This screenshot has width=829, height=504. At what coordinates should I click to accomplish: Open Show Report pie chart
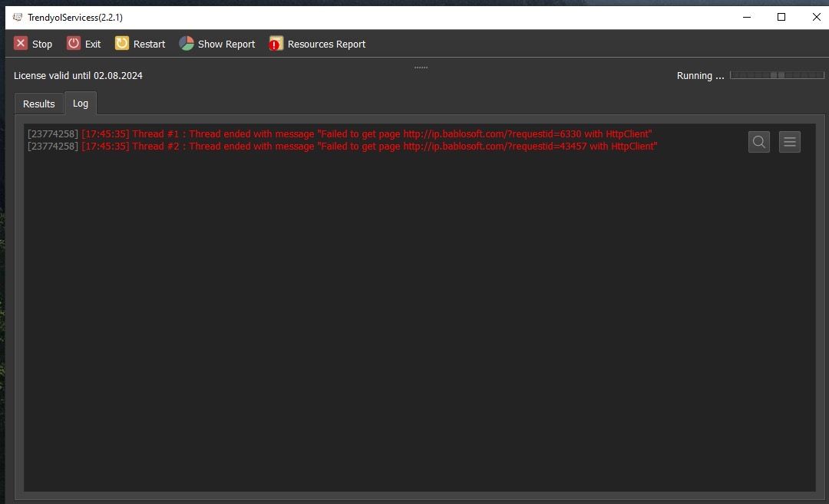217,44
